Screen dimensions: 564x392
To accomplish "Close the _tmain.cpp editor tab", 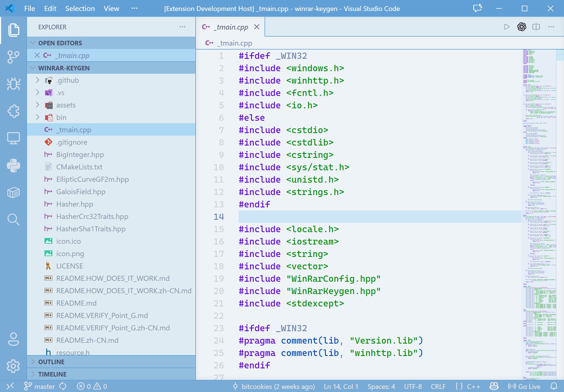I will [257, 27].
